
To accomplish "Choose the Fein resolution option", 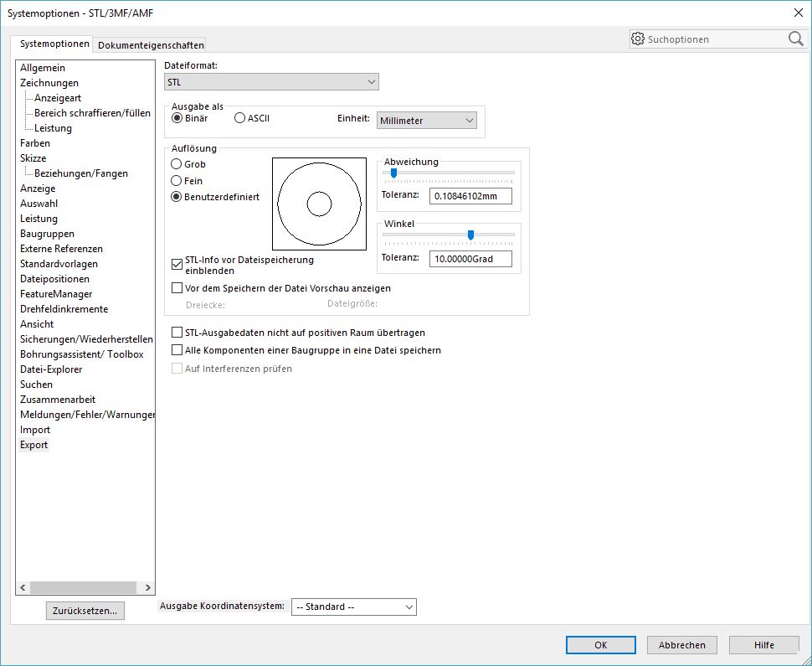I will 177,181.
